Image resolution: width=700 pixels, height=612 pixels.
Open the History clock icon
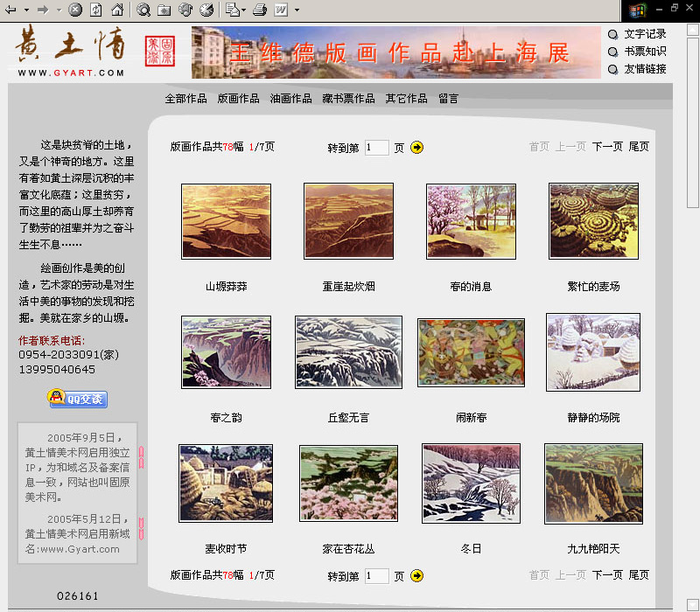pyautogui.click(x=206, y=10)
